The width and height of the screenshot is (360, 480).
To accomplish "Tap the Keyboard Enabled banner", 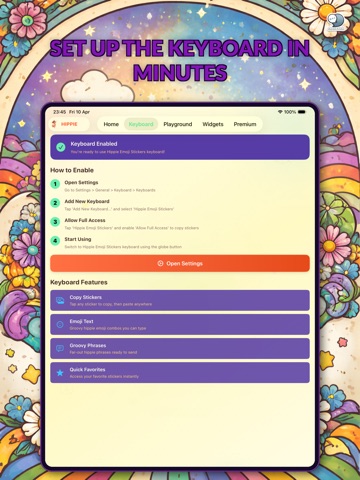I will [180, 147].
